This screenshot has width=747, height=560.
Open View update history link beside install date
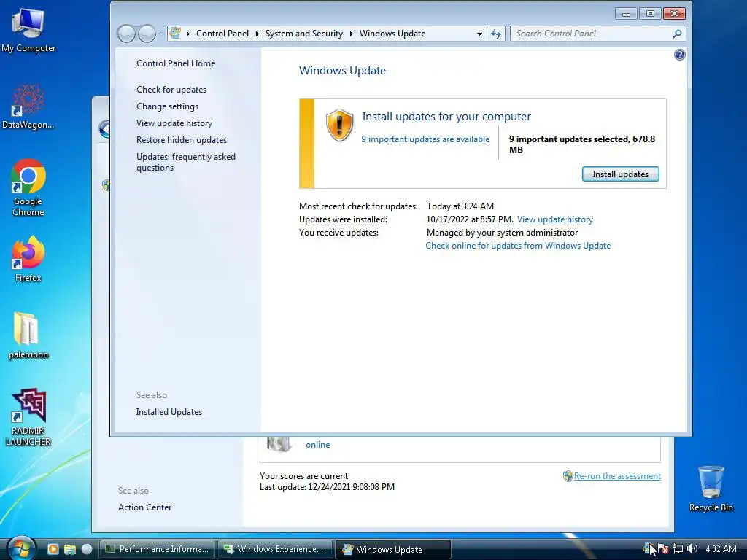click(x=555, y=219)
